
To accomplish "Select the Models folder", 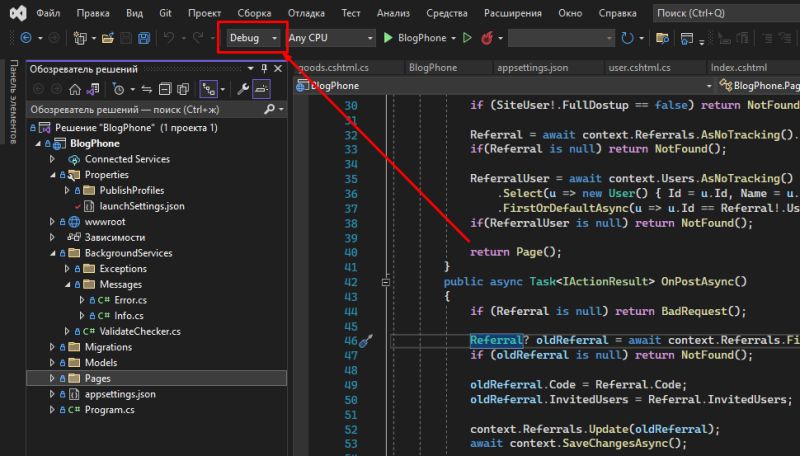I will 101,363.
